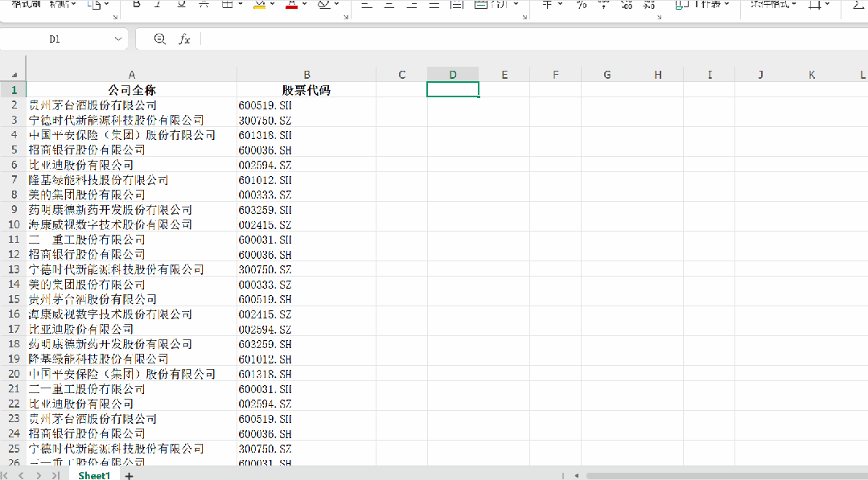This screenshot has width=868, height=480.
Task: Switch to the Sheet1 tab
Action: pos(94,475)
